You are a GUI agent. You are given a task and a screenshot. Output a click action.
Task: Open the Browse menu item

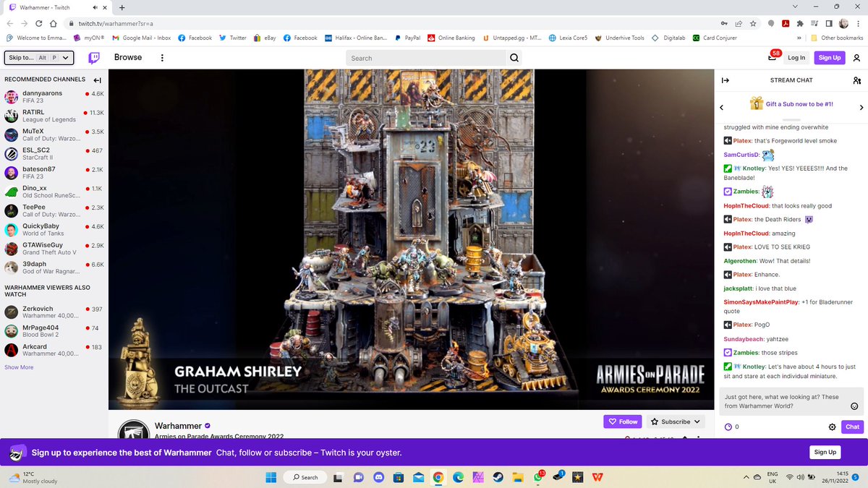[x=128, y=58]
